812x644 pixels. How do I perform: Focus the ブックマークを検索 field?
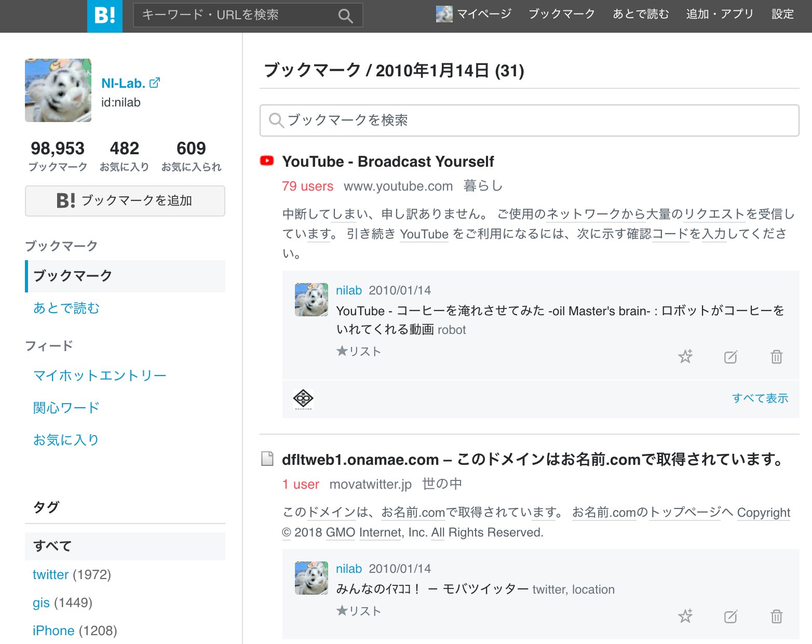529,120
